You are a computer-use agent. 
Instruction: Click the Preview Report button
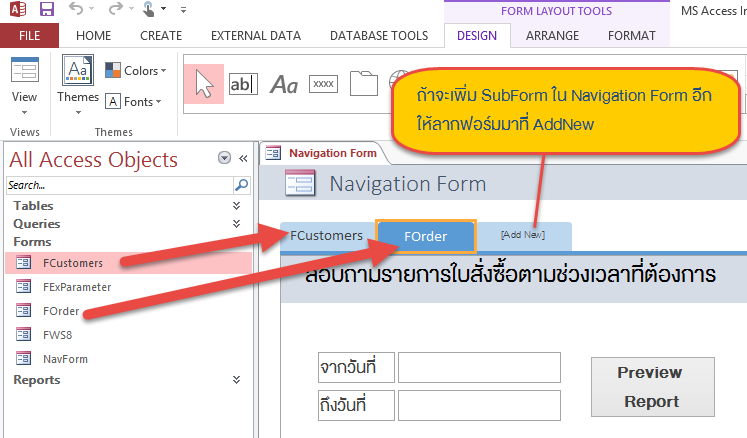(653, 387)
